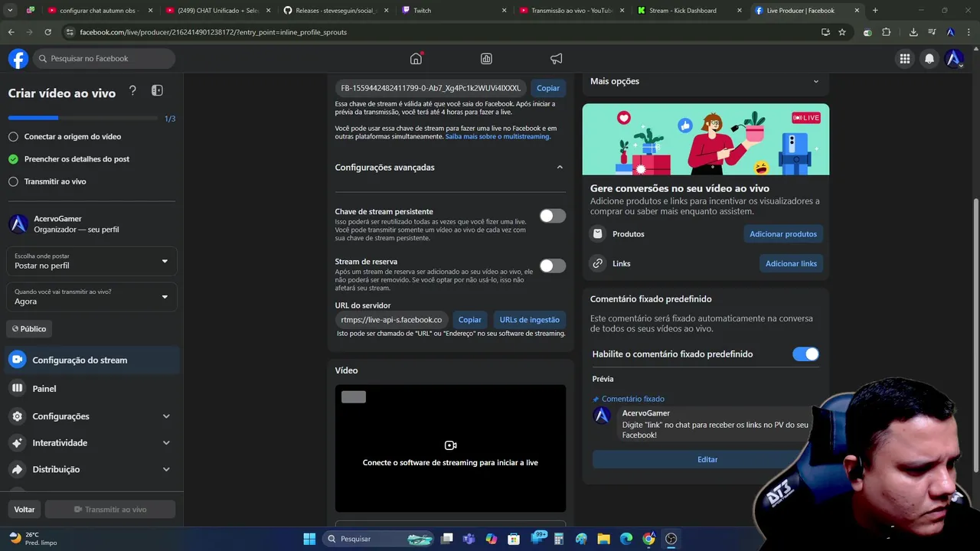Expand Mais opções section
The image size is (980, 551).
pyautogui.click(x=815, y=81)
